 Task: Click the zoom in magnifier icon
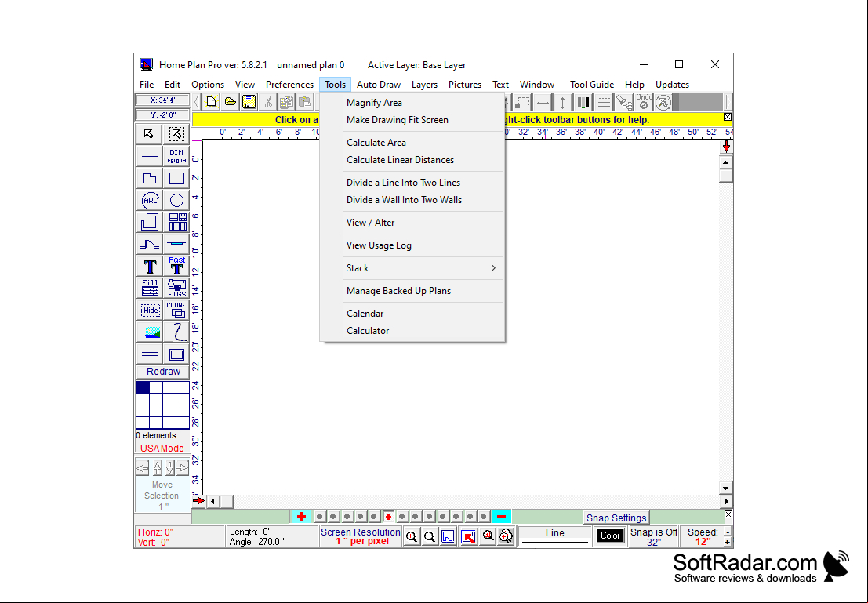tap(412, 536)
